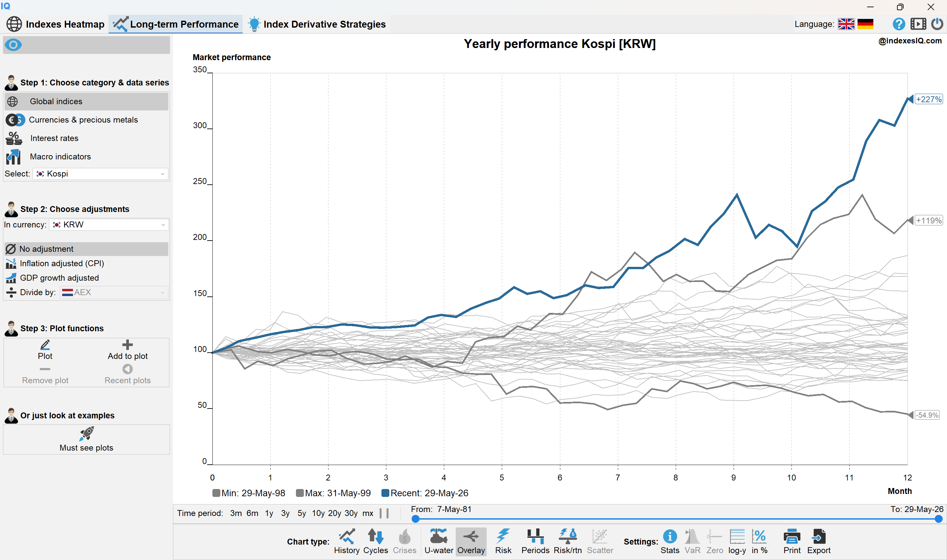Open the help question mark icon
Viewport: 947px width, 560px height.
pyautogui.click(x=899, y=24)
